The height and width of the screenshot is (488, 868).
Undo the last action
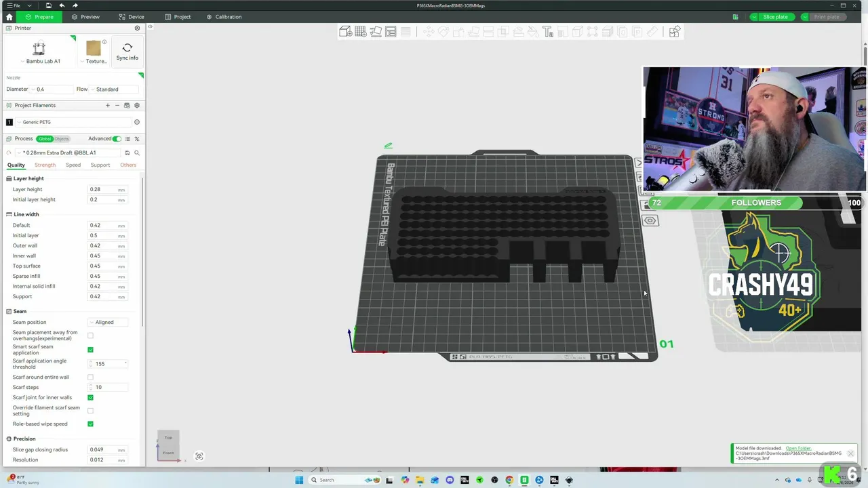[x=62, y=5]
